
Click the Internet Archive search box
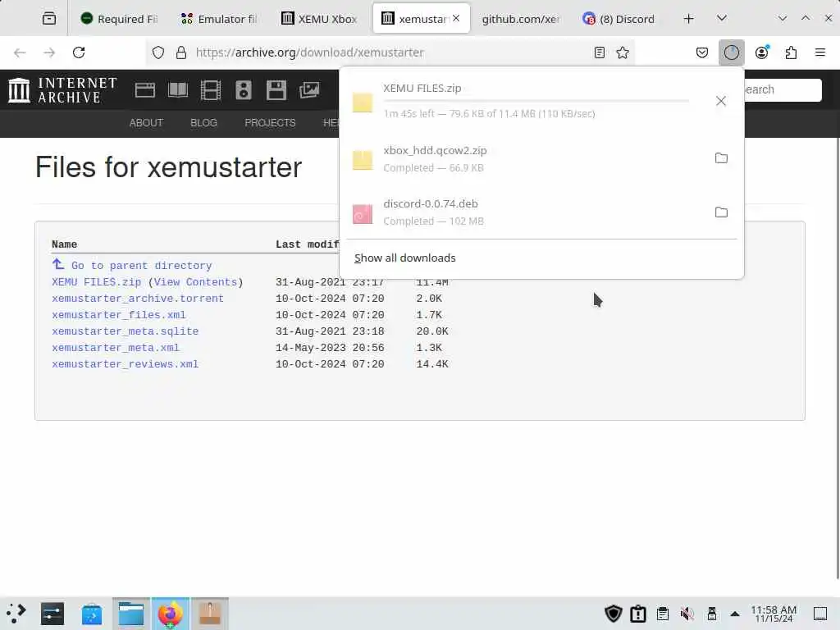point(782,90)
